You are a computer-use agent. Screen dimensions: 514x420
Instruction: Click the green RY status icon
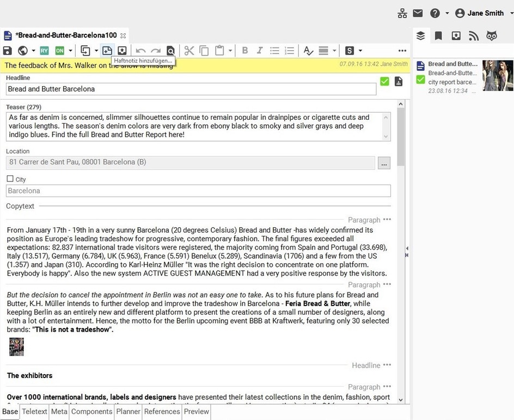click(44, 51)
